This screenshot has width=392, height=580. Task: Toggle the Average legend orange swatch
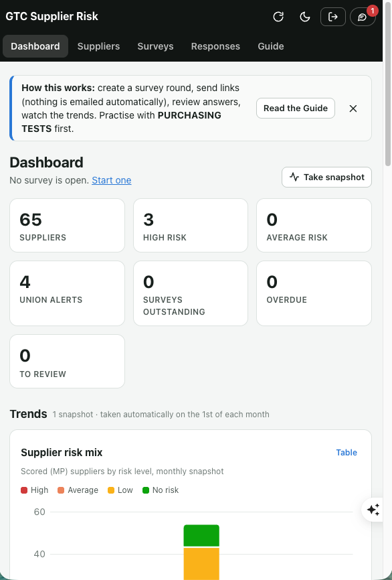coord(61,490)
